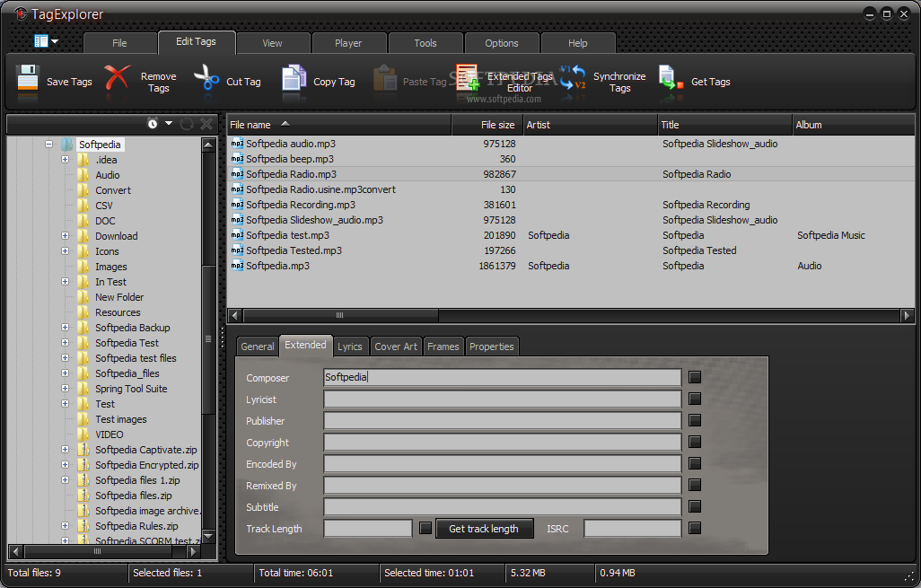Click the folder icon of Softpedia Backup
921x588 pixels.
83,328
